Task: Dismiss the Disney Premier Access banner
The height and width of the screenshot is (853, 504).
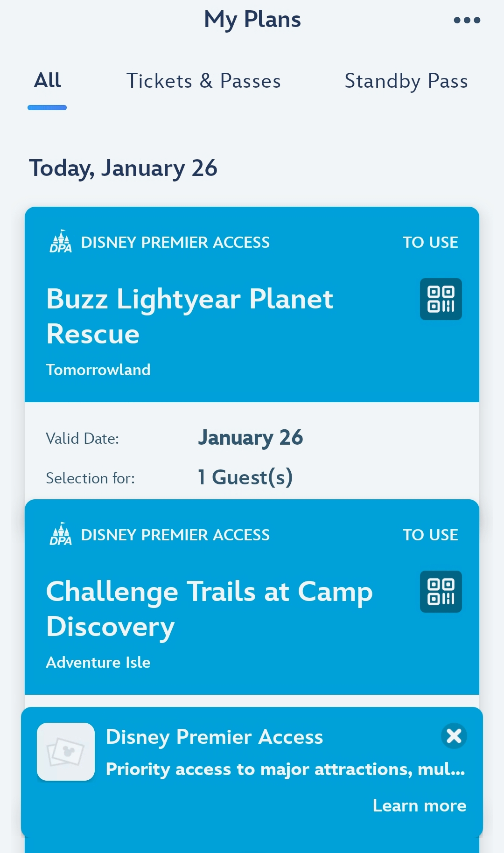Action: [454, 736]
